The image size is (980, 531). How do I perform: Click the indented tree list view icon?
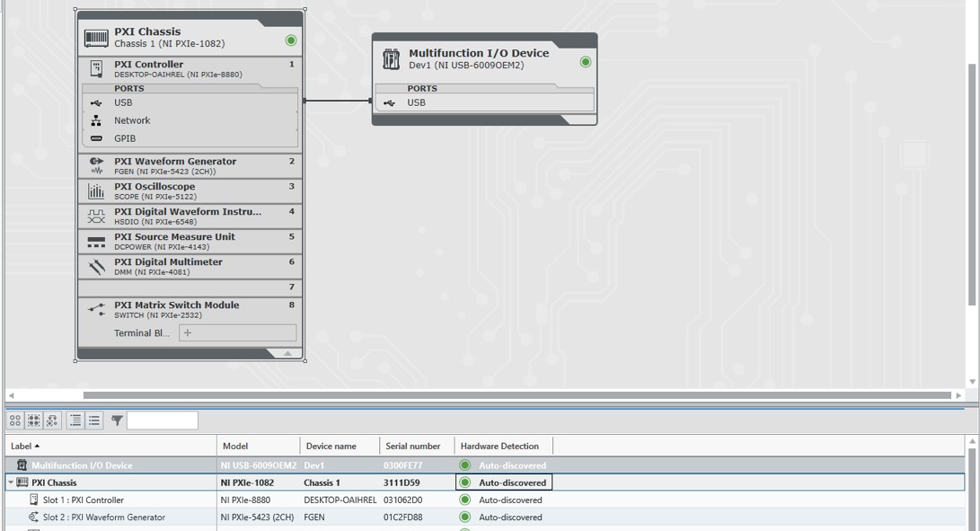click(75, 420)
